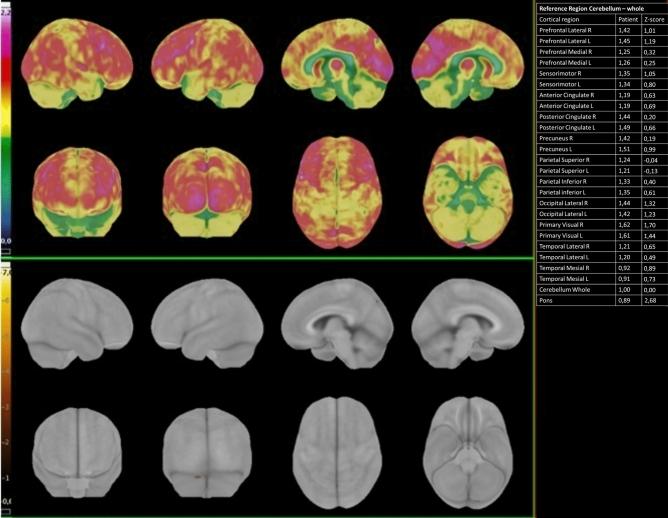The image size is (668, 518).
Task: Select the 'Sensorimotor L' row label
Action: (560, 84)
